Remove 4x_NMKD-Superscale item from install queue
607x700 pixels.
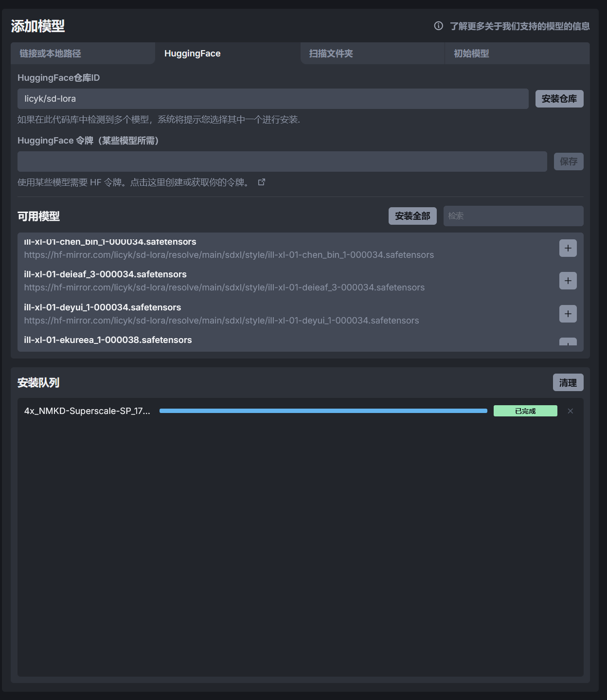570,411
